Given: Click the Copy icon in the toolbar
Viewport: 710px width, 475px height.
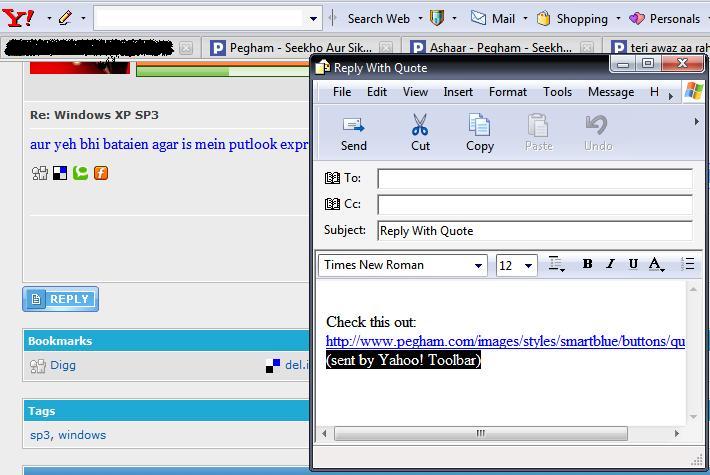Looking at the screenshot, I should 480,126.
